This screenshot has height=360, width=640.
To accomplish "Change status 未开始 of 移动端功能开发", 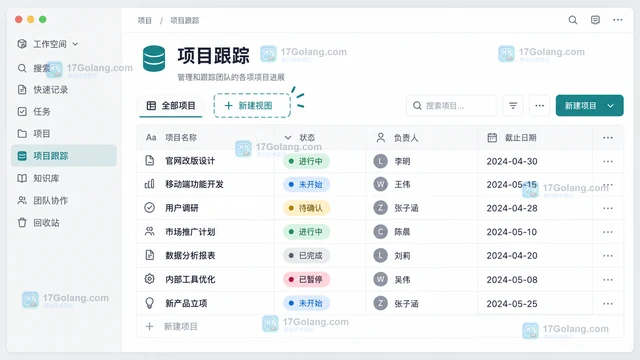I will (306, 184).
